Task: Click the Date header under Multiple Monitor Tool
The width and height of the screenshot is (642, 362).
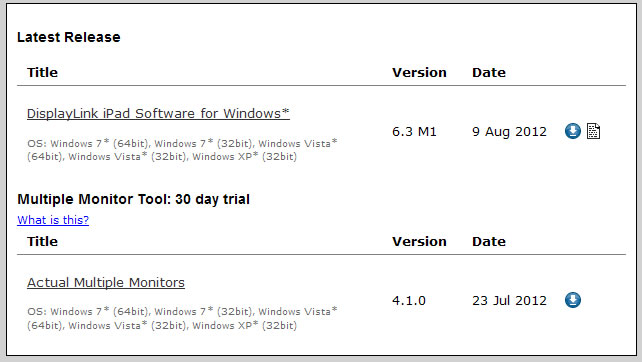Action: click(488, 242)
